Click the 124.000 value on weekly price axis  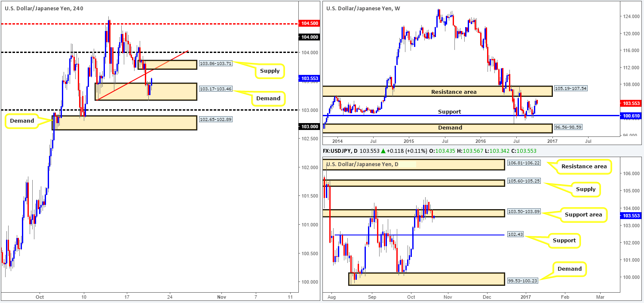[632, 16]
